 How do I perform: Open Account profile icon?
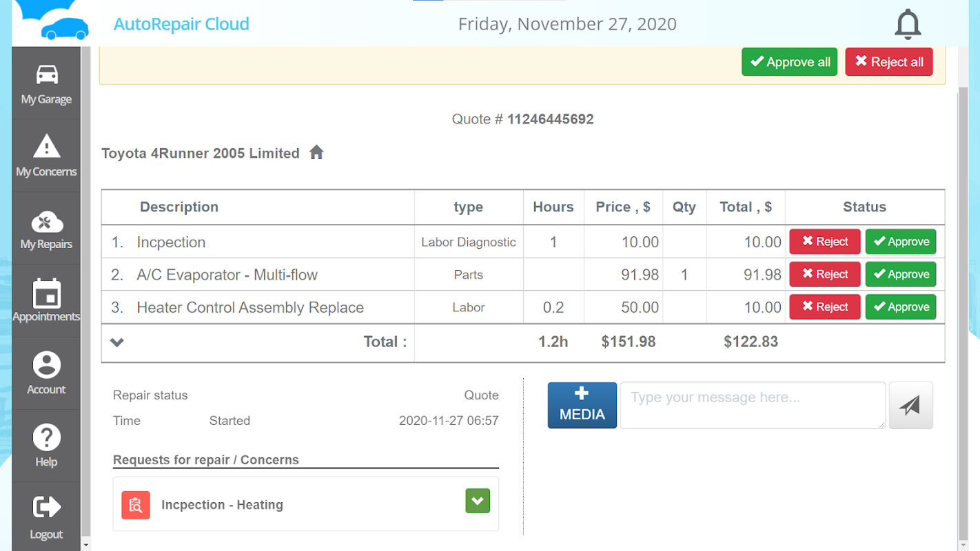(x=47, y=365)
